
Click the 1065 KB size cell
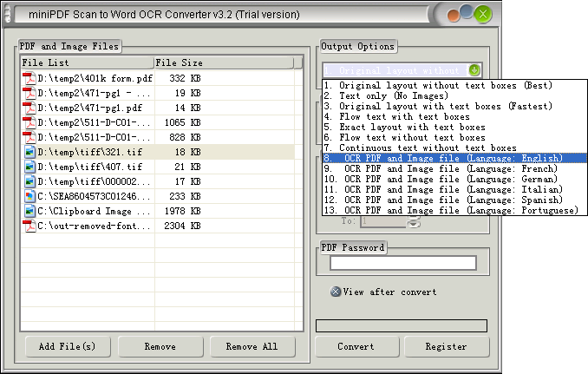point(183,122)
